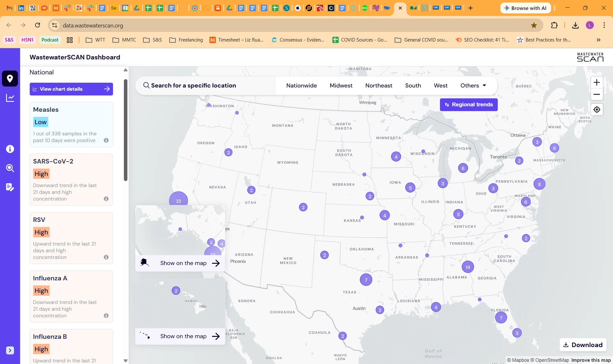This screenshot has width=613, height=364.
Task: Expand the collapsed sidebar via the chevron
Action: coord(10,350)
